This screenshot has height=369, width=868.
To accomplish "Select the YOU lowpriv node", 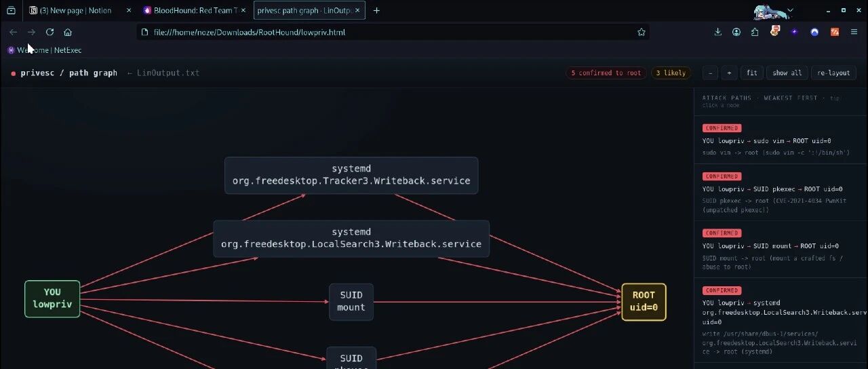I will 52,298.
